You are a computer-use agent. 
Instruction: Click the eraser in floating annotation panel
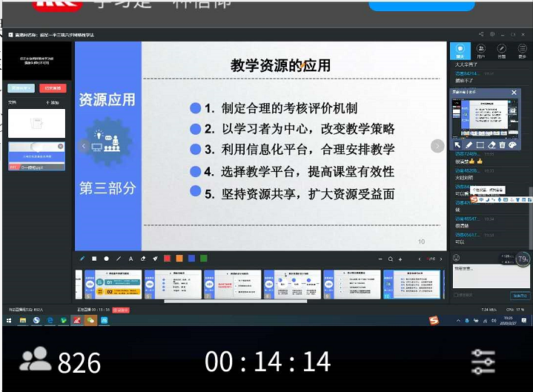pos(491,144)
